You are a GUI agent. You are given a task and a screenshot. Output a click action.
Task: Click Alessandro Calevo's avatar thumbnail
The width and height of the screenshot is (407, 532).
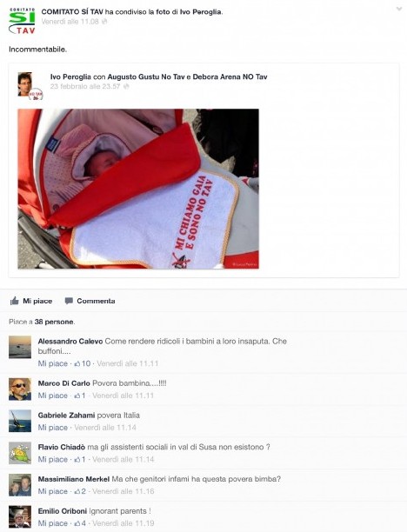point(20,347)
